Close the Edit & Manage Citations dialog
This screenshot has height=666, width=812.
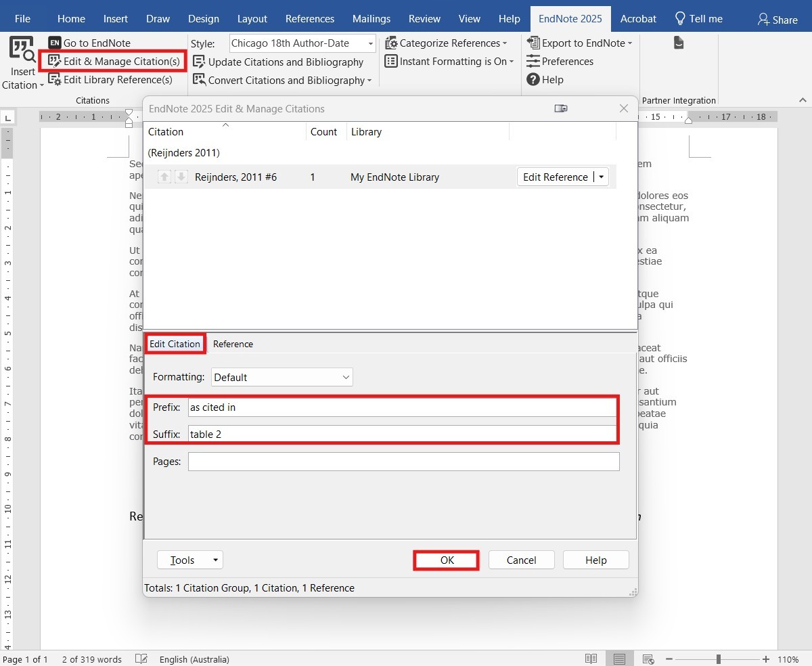[624, 108]
